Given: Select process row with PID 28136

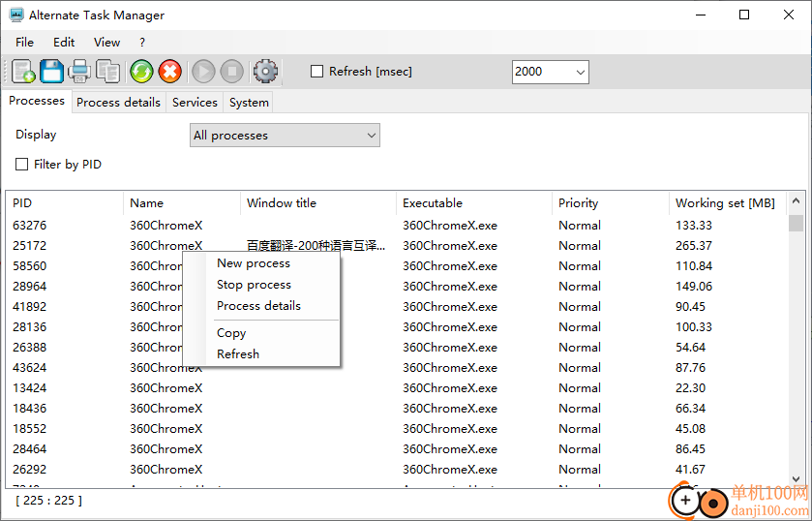Looking at the screenshot, I should pos(397,327).
